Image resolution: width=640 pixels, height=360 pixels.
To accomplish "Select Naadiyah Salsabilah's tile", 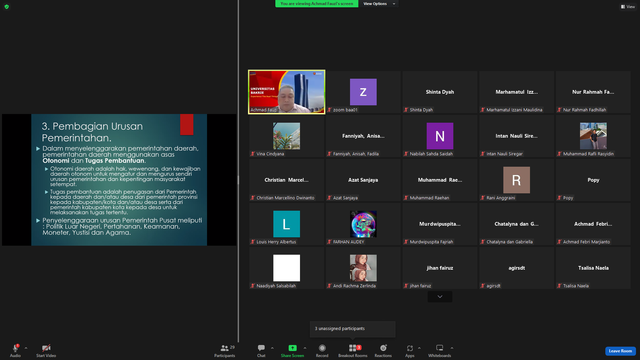I will coord(287,268).
